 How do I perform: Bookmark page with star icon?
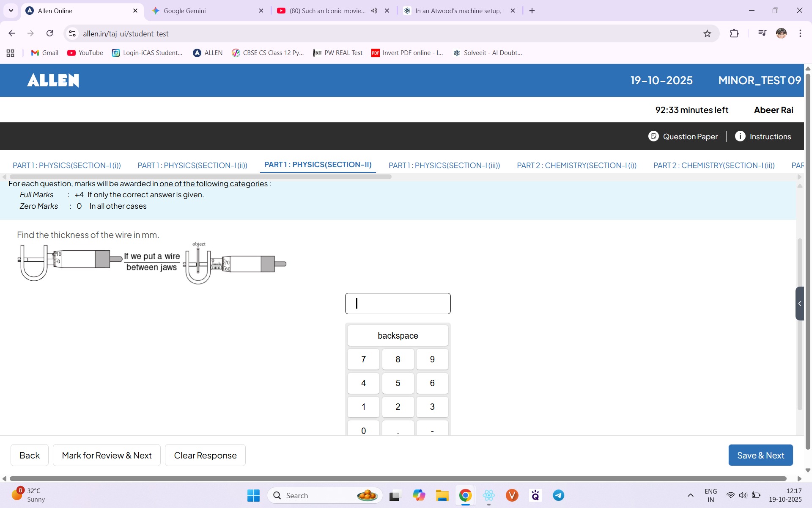(707, 33)
